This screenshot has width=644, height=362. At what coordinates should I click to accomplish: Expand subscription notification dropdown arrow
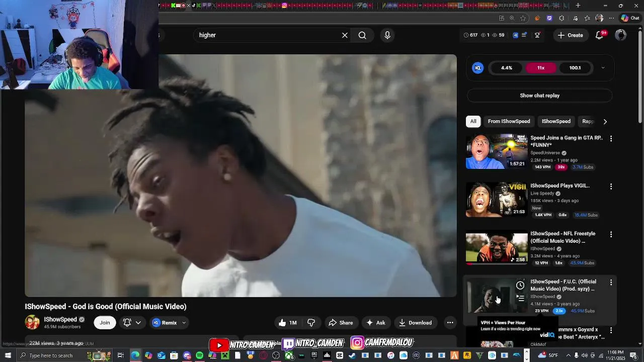[138, 323]
